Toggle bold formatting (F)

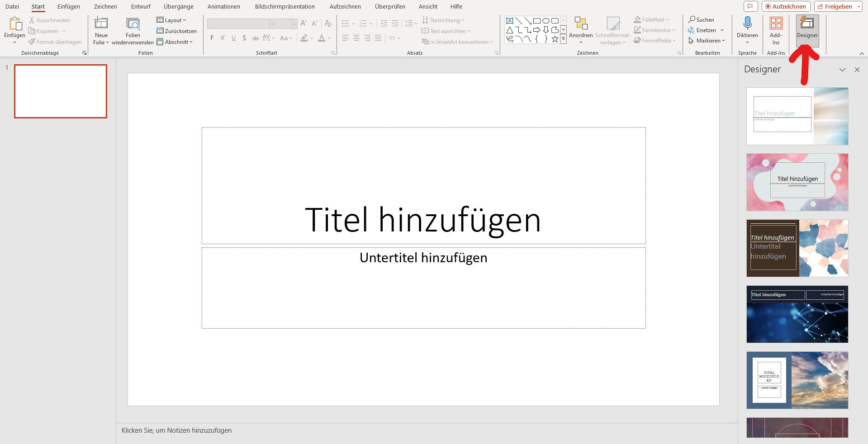point(212,38)
